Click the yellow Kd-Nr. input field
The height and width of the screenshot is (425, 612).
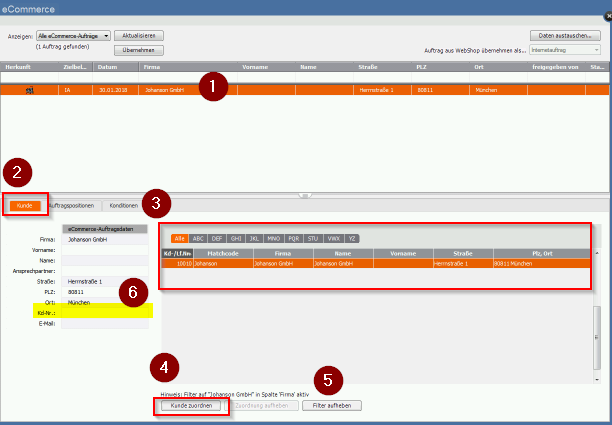[105, 313]
